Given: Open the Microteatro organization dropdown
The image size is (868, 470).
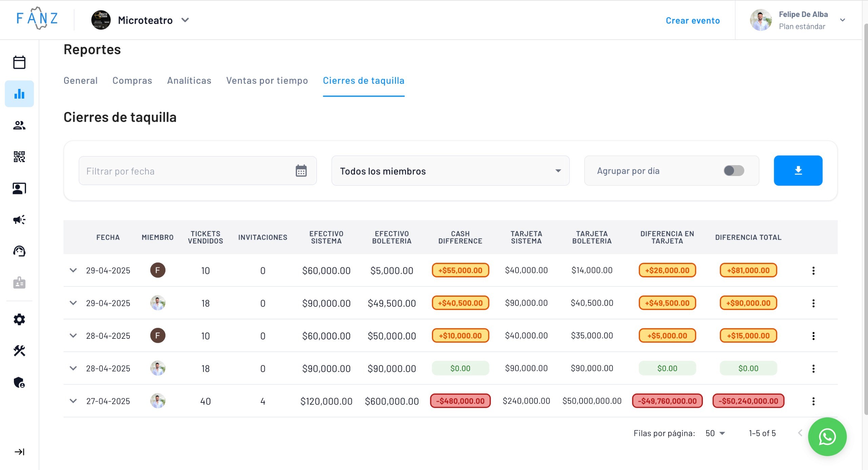Looking at the screenshot, I should [x=185, y=20].
